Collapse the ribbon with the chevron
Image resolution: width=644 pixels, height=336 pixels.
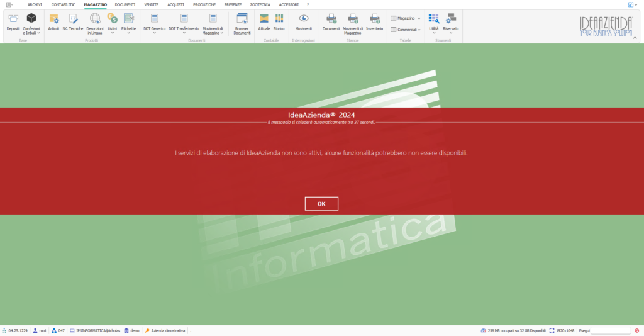635,38
